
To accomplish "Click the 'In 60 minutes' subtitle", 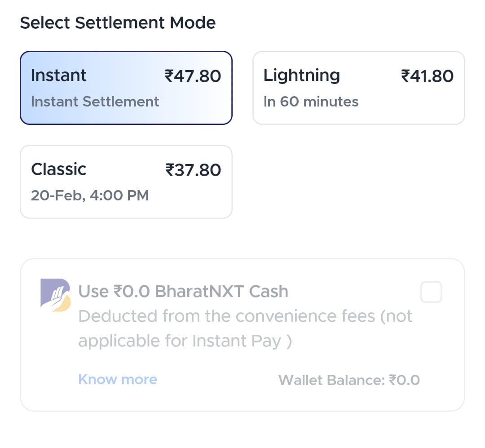I will click(x=311, y=102).
